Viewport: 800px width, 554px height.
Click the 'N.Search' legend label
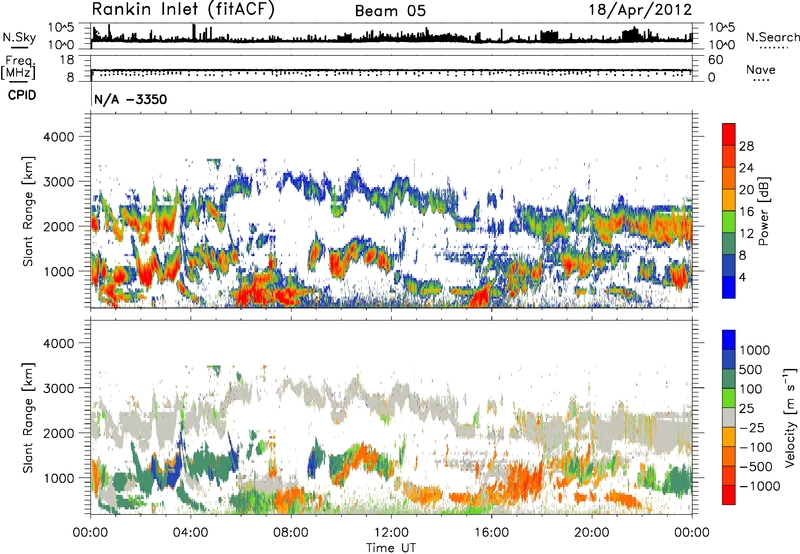point(773,37)
